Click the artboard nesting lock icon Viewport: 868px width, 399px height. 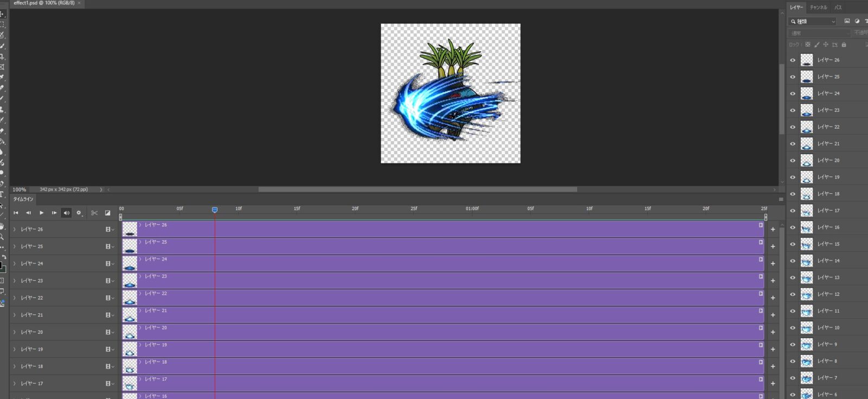834,45
